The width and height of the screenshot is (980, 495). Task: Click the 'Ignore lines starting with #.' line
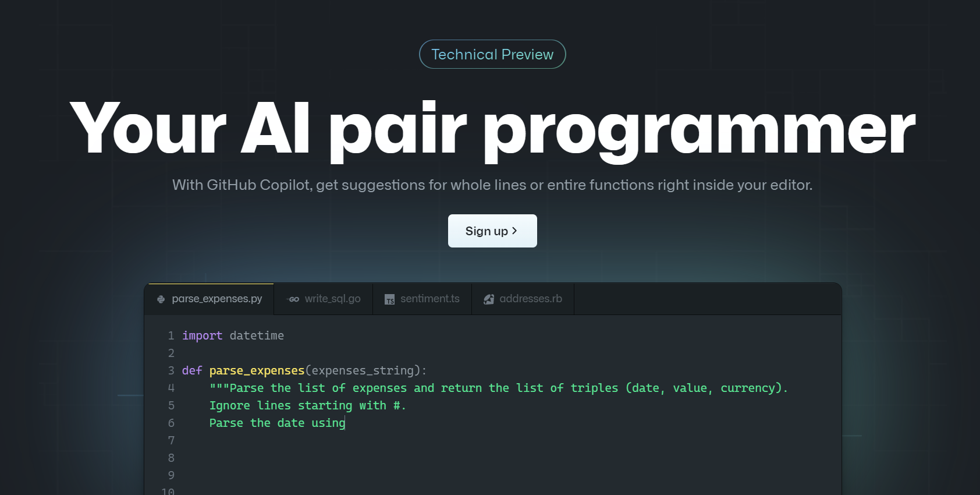point(308,405)
